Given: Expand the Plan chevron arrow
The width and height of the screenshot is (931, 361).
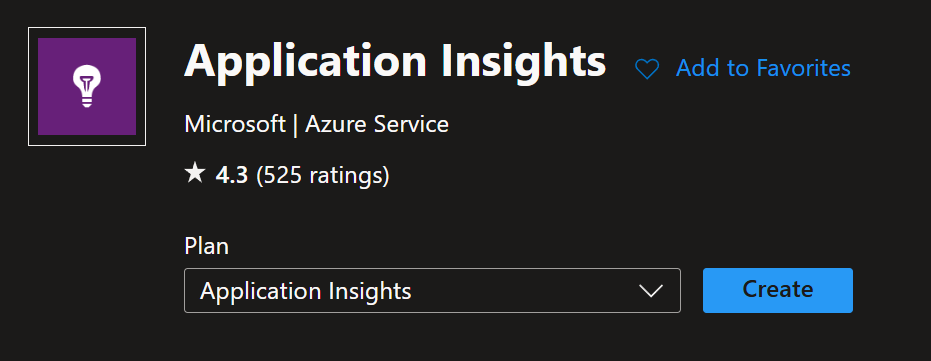Looking at the screenshot, I should click(651, 291).
